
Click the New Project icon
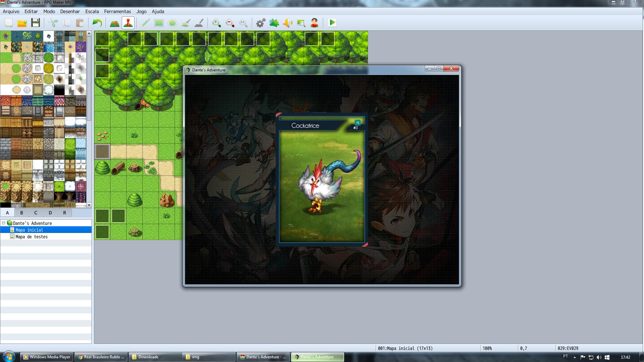(9, 23)
